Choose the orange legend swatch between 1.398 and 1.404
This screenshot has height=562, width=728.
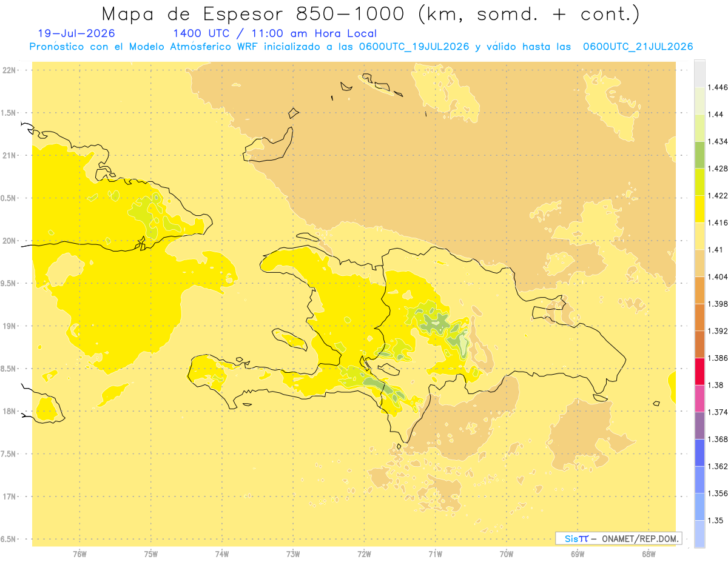coord(699,290)
